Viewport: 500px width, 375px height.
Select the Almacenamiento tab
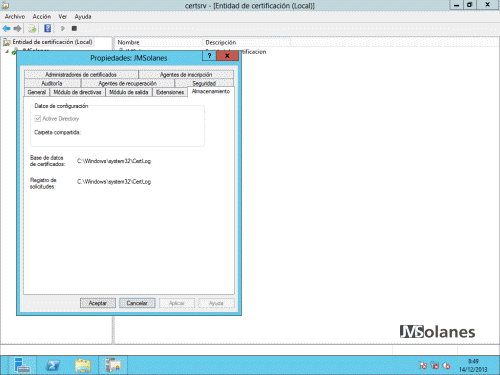pos(211,92)
